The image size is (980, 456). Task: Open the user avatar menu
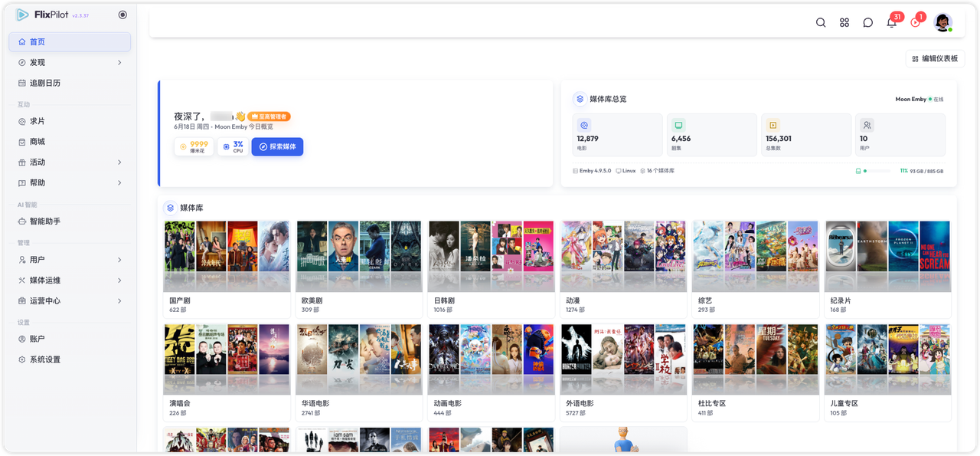(x=942, y=22)
